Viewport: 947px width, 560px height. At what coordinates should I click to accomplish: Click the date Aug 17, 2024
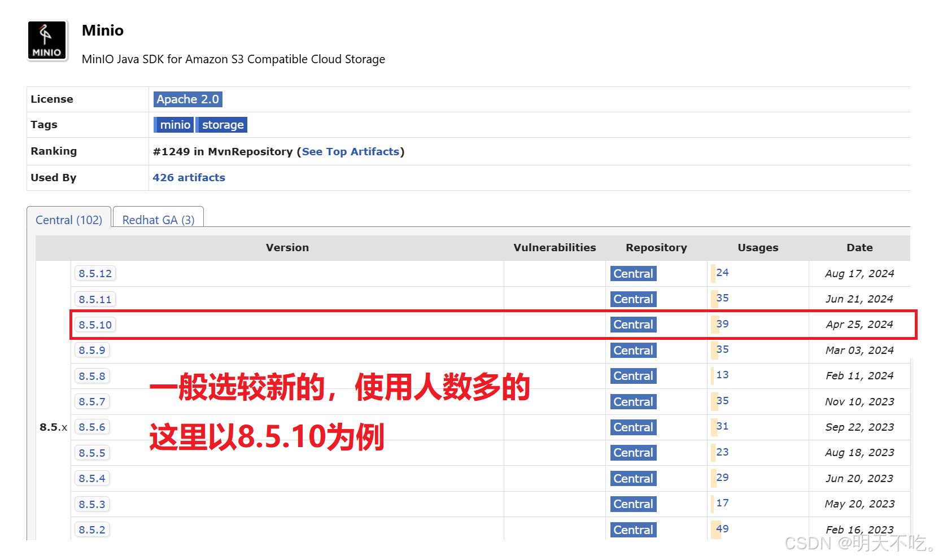pos(859,274)
